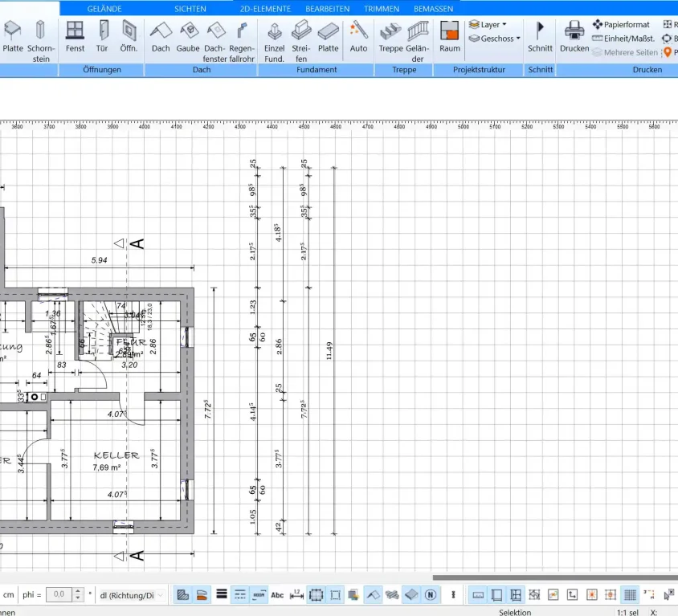
Task: Select the Platte tool in Fundament group
Action: (329, 37)
